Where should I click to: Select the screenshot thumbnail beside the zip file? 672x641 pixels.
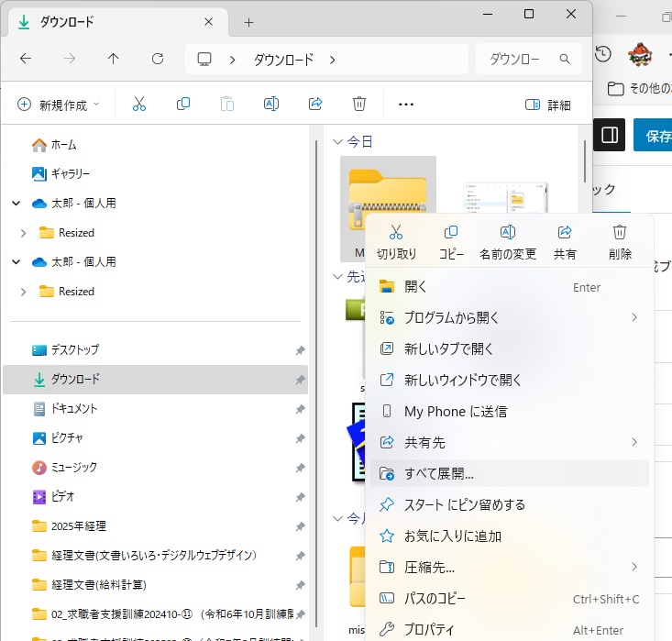(x=505, y=198)
